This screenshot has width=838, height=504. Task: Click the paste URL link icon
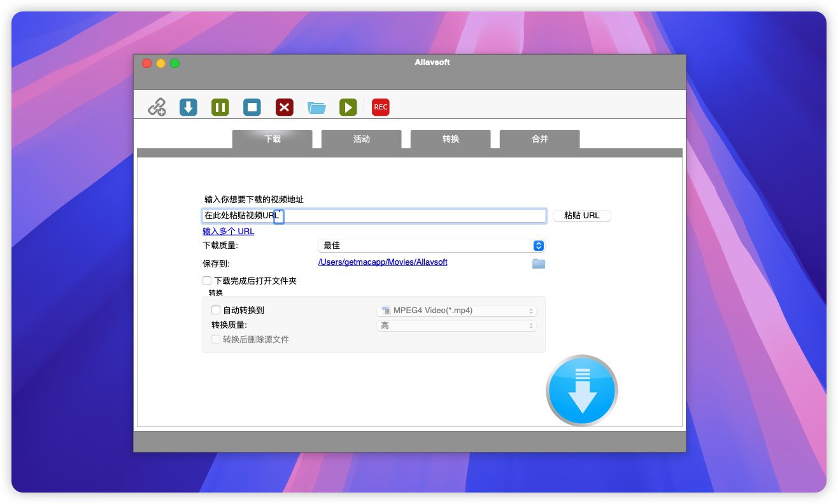pyautogui.click(x=157, y=107)
